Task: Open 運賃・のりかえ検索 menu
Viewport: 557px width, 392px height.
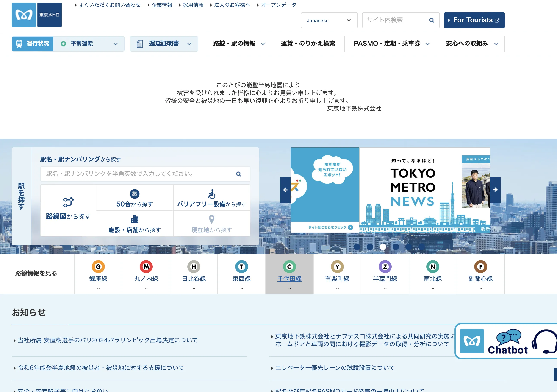Action: (x=308, y=44)
